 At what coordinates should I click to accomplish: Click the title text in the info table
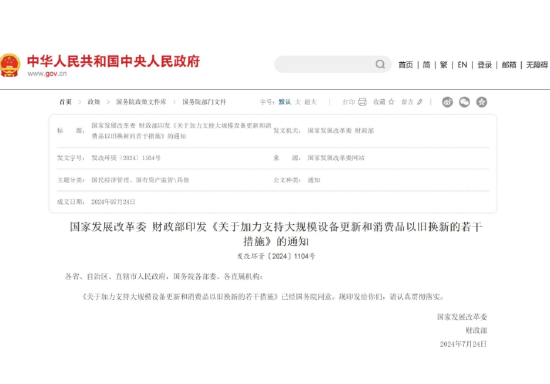[x=181, y=130]
